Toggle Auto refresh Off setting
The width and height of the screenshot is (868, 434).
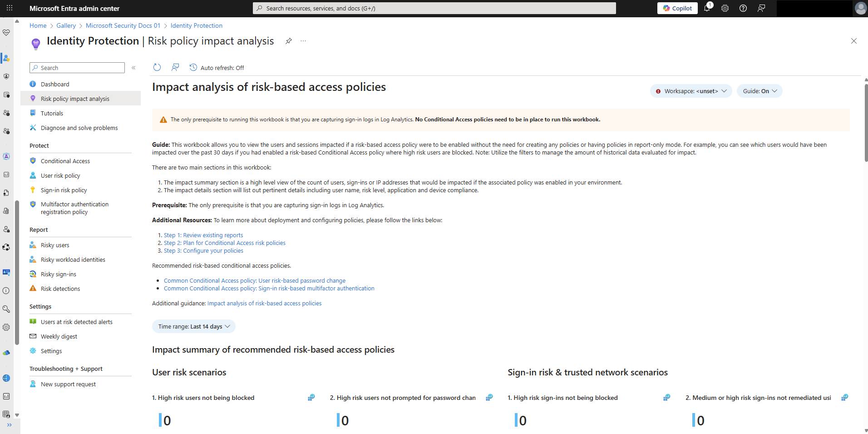pos(217,68)
